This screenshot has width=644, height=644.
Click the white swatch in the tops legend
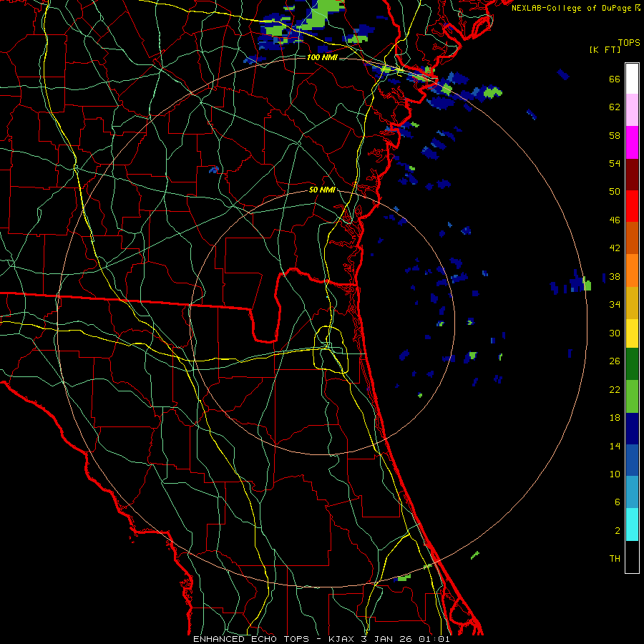632,79
